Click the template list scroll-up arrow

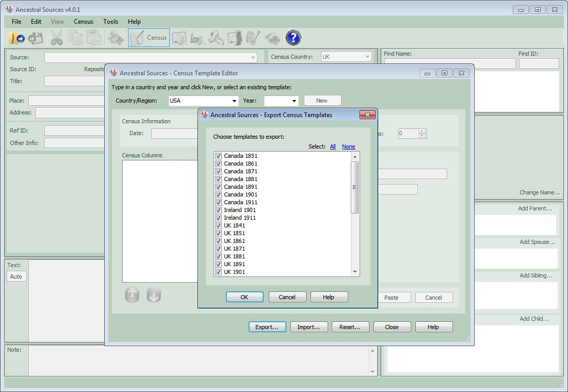tap(355, 156)
